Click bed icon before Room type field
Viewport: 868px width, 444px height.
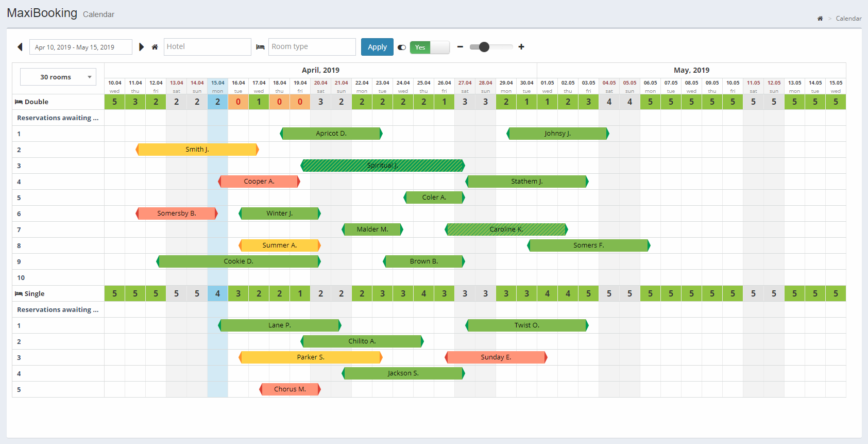click(x=260, y=47)
